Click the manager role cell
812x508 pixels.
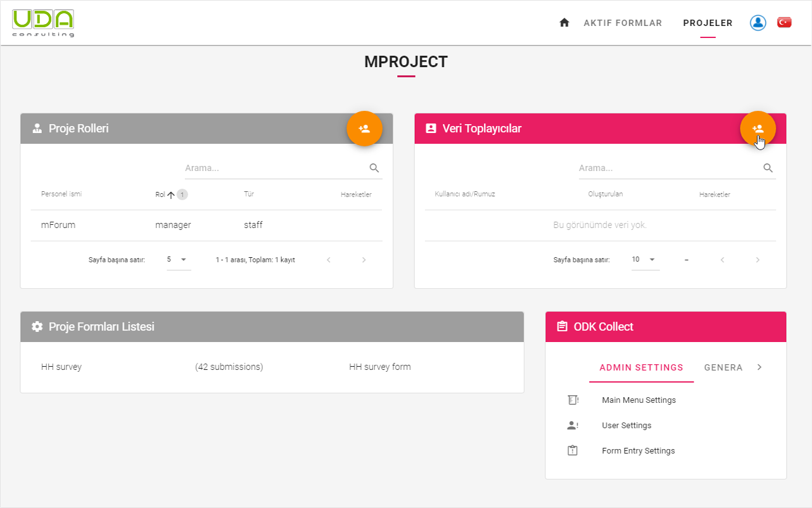tap(173, 225)
